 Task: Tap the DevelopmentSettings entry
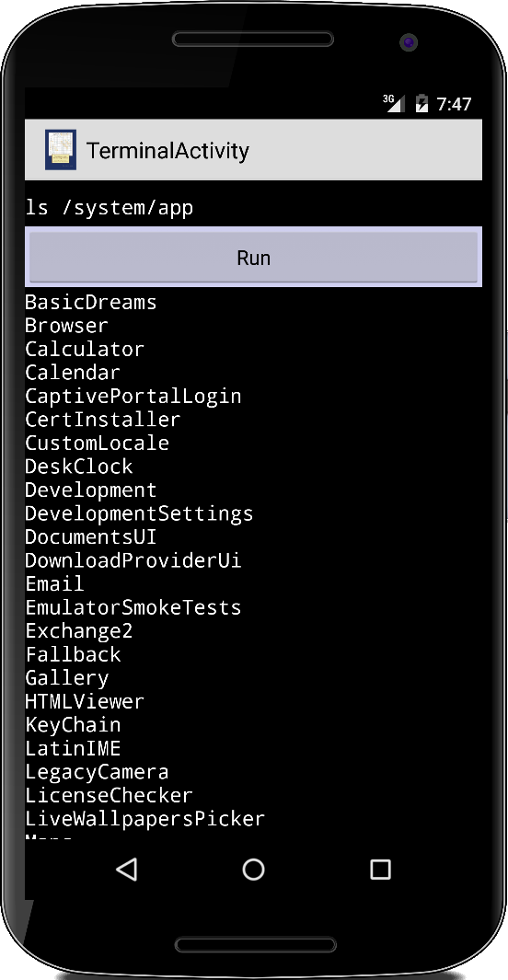(139, 513)
